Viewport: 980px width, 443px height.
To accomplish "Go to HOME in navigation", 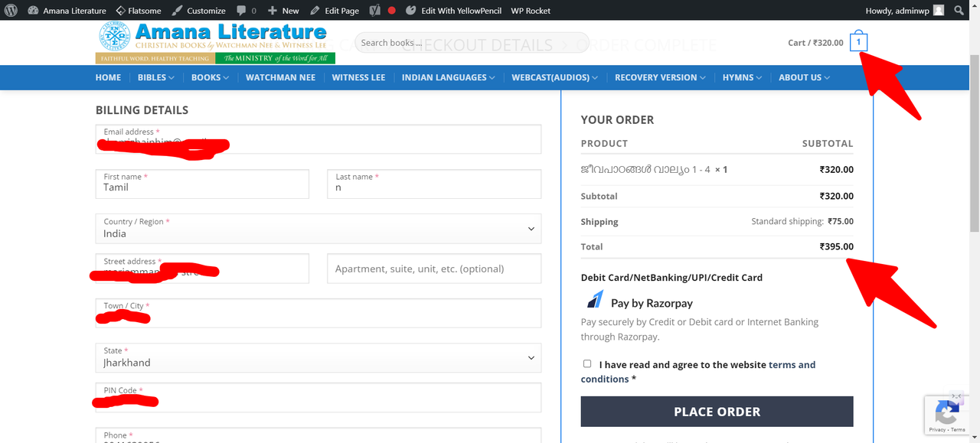I will pos(108,77).
